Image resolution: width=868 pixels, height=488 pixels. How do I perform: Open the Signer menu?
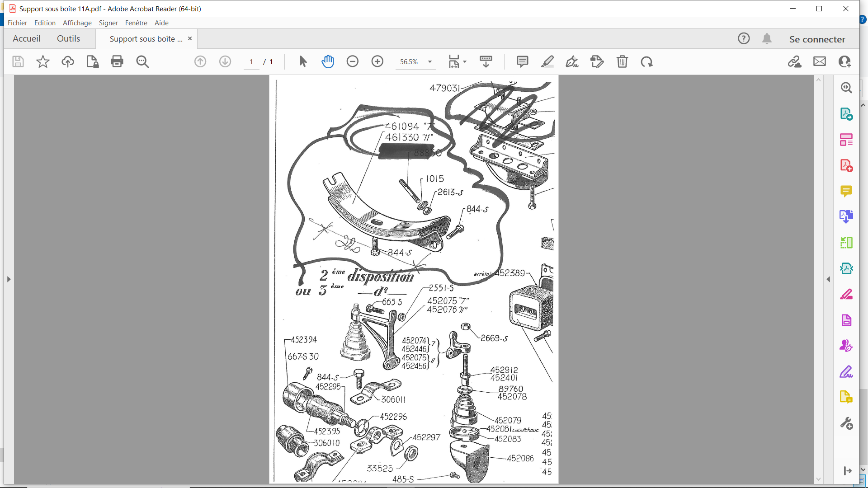pos(108,23)
